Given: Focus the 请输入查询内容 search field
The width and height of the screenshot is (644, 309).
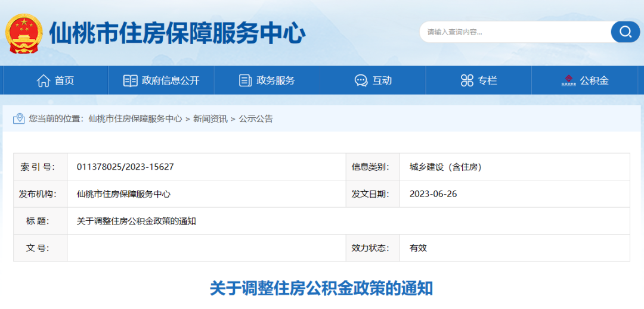Looking at the screenshot, I should [515, 32].
